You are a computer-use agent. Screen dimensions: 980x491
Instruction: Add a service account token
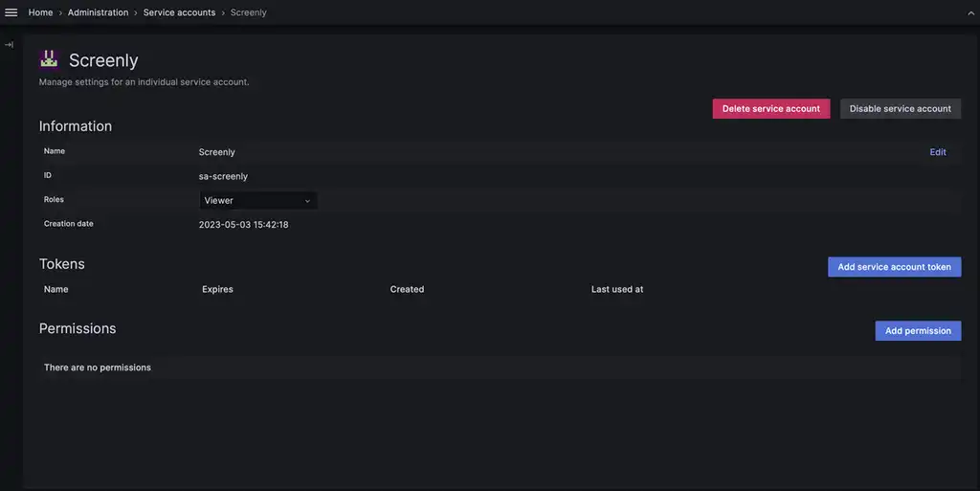pos(895,267)
